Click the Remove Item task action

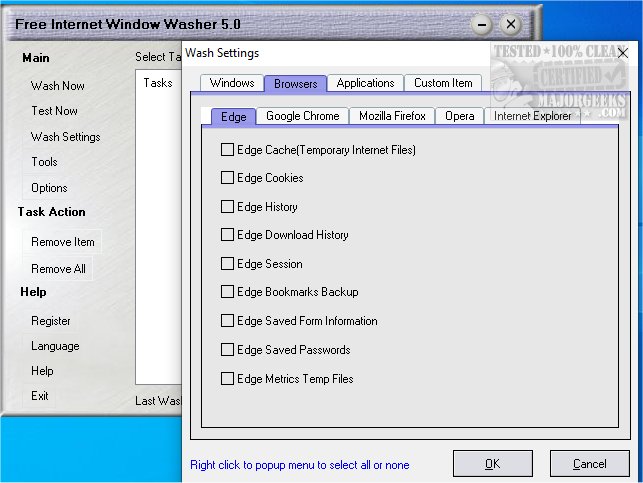(63, 242)
